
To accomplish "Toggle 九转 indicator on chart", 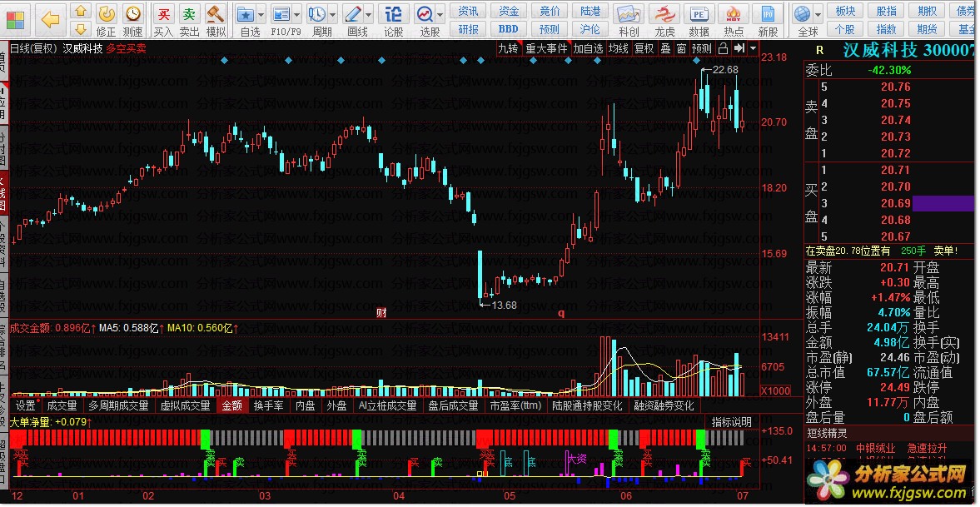I will coord(508,49).
